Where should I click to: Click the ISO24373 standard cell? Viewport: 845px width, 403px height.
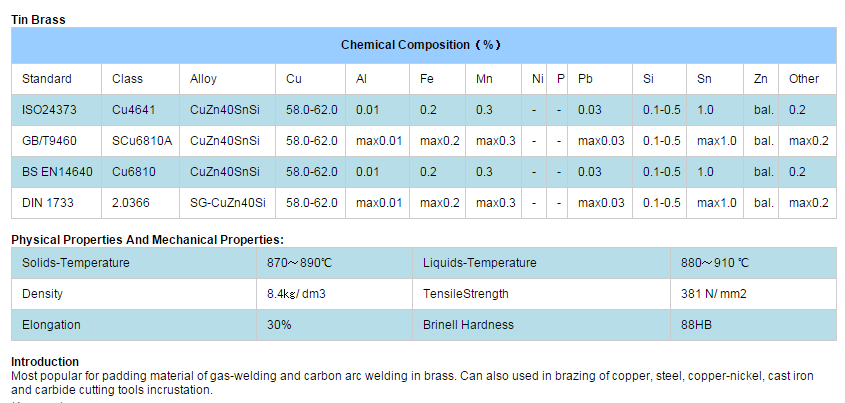point(47,110)
